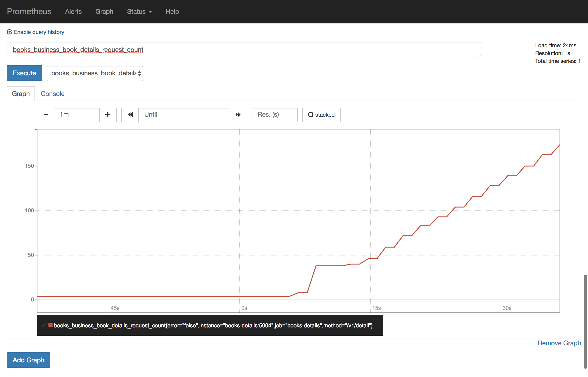Rewind the end time with back arrows

pyautogui.click(x=130, y=115)
